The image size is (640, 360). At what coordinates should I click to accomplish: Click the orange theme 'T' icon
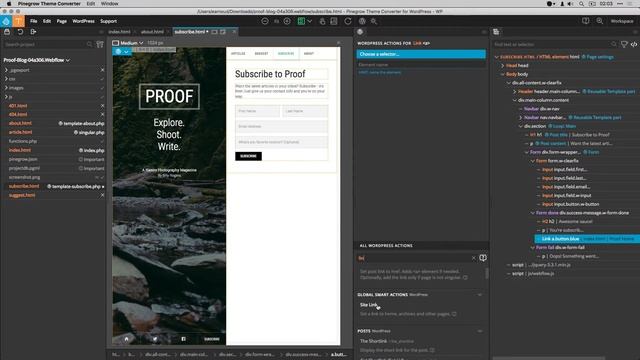[x=18, y=21]
